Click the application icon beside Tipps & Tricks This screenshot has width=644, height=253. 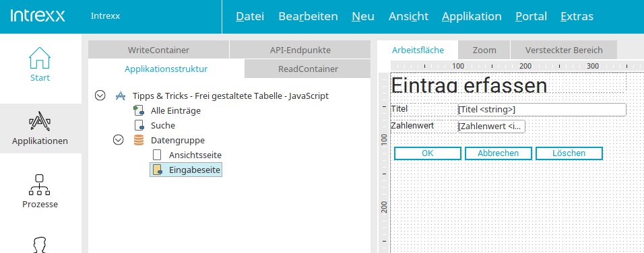pos(121,96)
